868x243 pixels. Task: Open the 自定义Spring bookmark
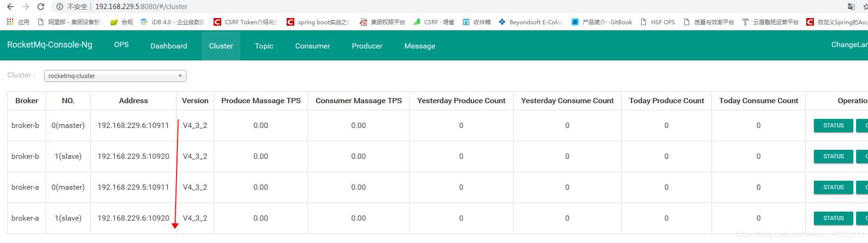pyautogui.click(x=837, y=22)
